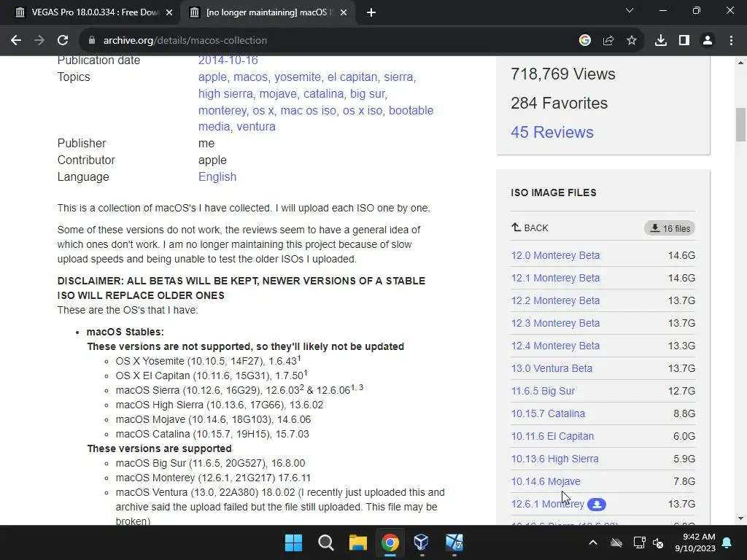
Task: Click scrollbar up arrow
Action: pyautogui.click(x=740, y=63)
